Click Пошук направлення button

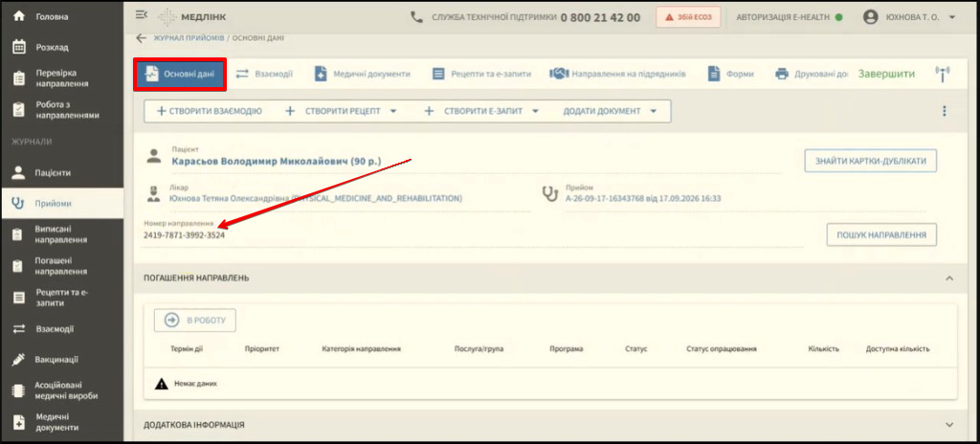881,234
